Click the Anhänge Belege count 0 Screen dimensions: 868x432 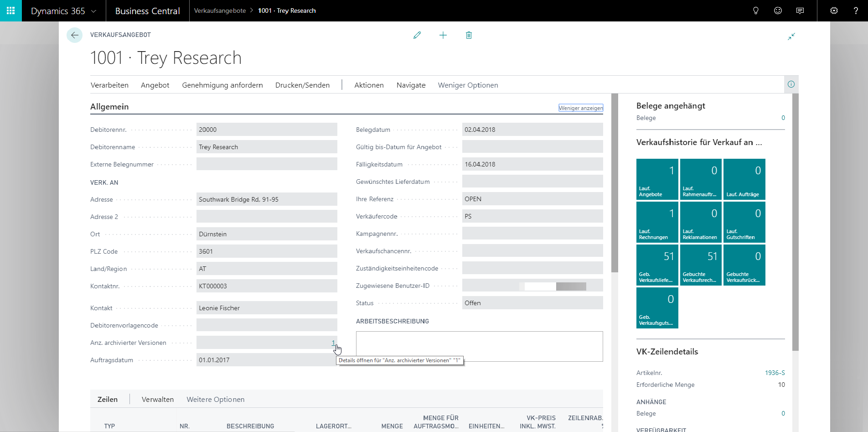coord(783,413)
